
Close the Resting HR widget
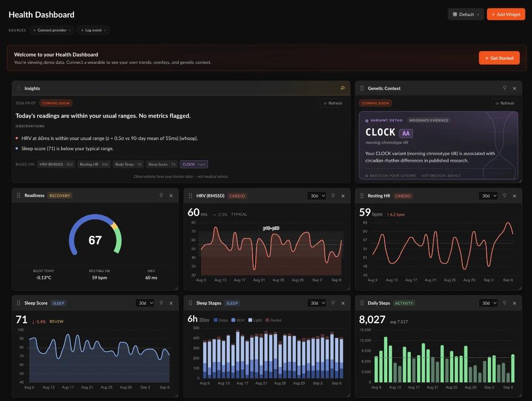pos(514,196)
